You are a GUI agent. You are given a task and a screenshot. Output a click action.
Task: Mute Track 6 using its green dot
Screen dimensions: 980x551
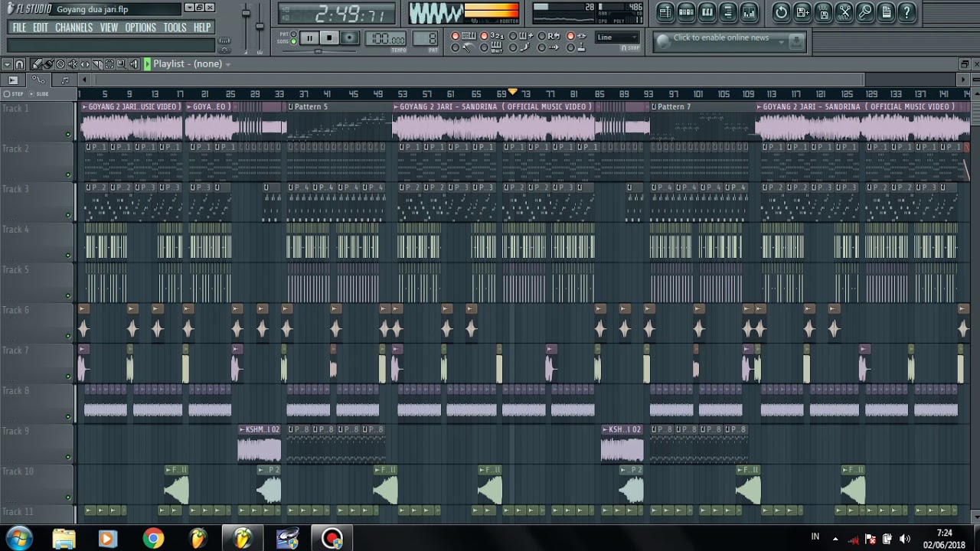pos(68,337)
